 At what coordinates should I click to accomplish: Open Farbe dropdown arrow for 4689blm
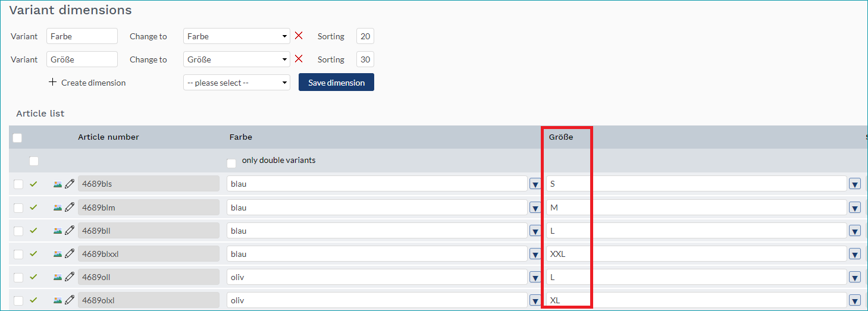tap(535, 208)
